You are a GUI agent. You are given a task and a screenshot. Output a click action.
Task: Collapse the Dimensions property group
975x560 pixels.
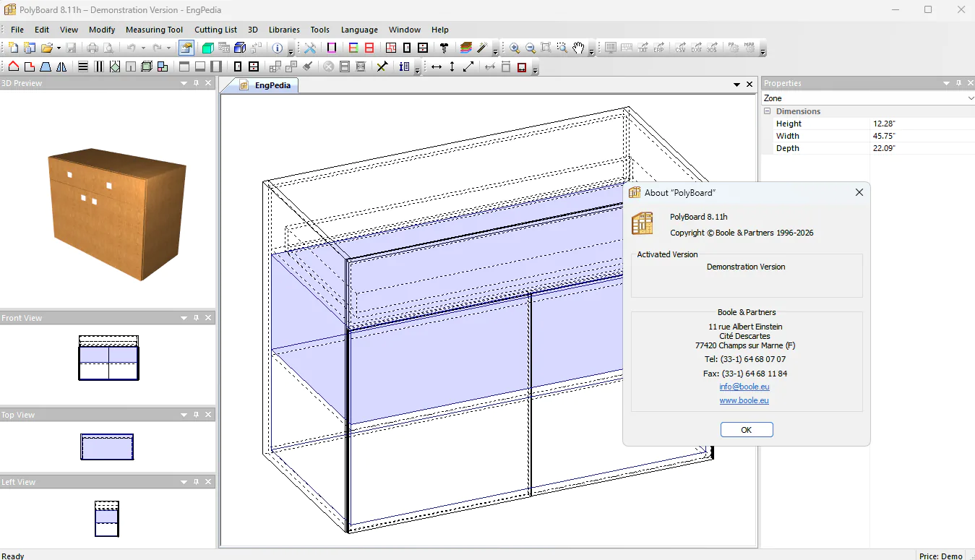coord(767,111)
